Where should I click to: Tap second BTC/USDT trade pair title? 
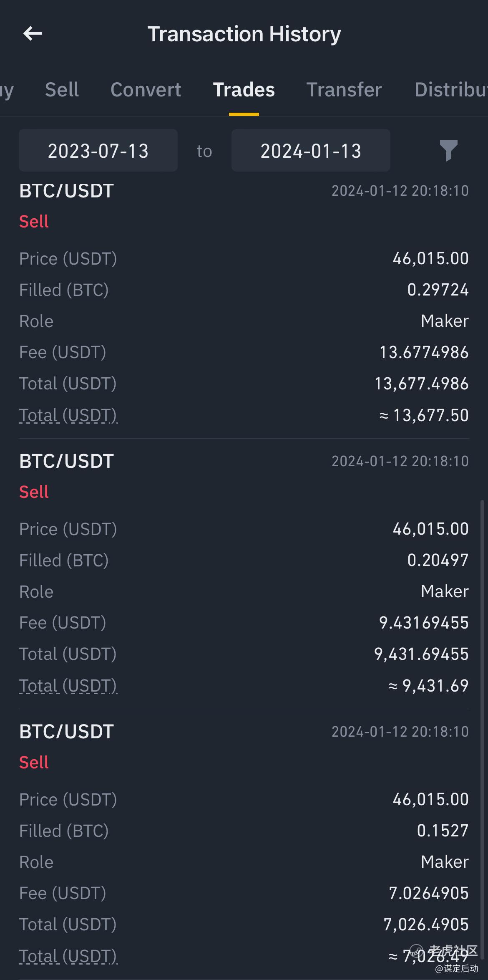tap(66, 462)
